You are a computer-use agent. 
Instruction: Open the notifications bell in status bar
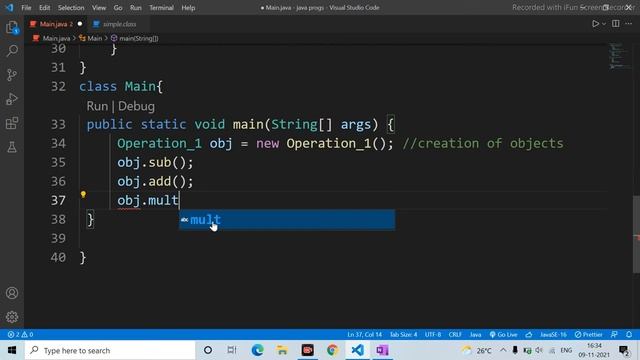coord(629,334)
